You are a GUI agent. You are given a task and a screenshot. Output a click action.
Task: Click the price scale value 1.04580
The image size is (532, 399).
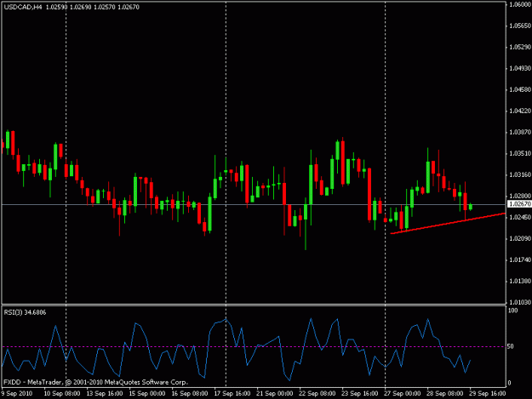coord(520,90)
